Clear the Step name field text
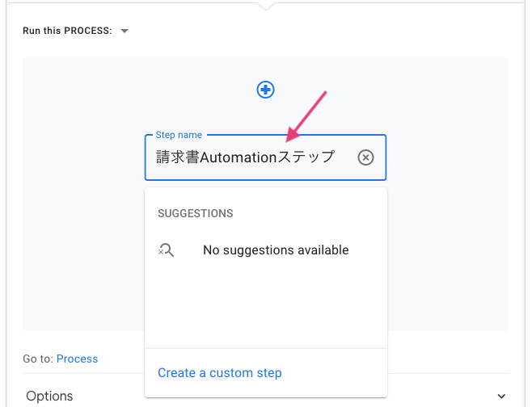This screenshot has width=532, height=407. pyautogui.click(x=365, y=157)
